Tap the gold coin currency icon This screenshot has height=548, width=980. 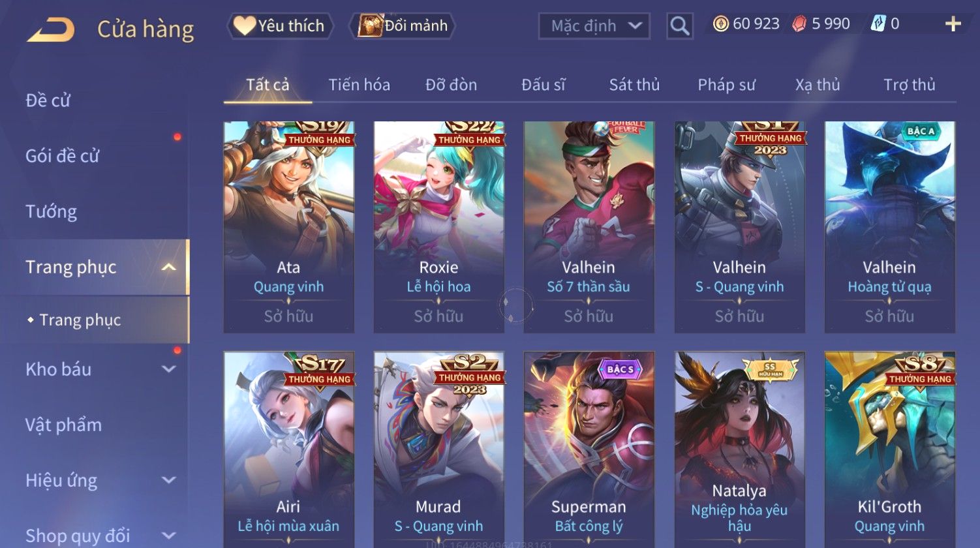click(720, 24)
